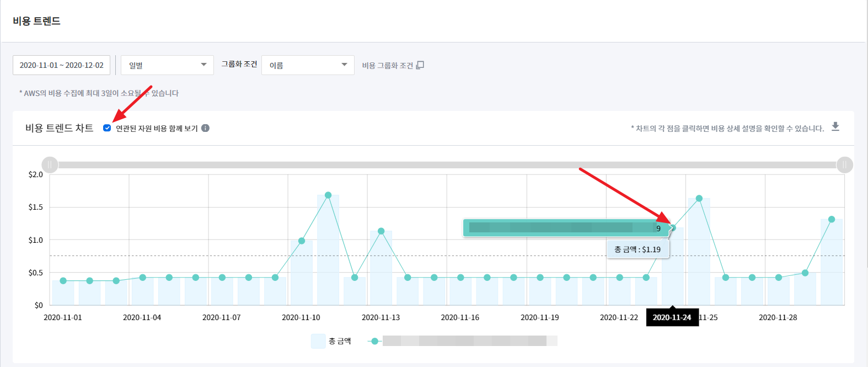Toggle the 총 금액 legend swatch
This screenshot has height=367, width=868.
[318, 341]
